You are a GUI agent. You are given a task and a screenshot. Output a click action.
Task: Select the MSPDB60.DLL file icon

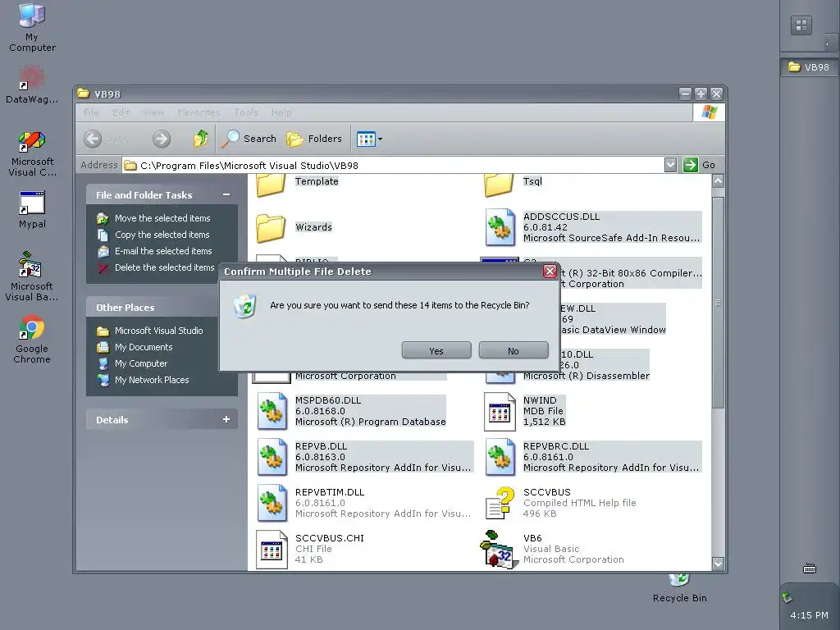[x=272, y=411]
